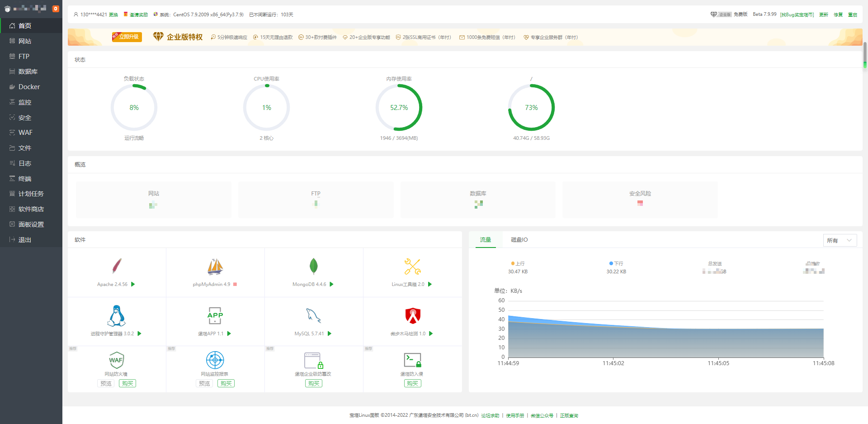Image resolution: width=868 pixels, height=424 pixels.
Task: Click the 负载状态 8% gauge
Action: click(134, 108)
